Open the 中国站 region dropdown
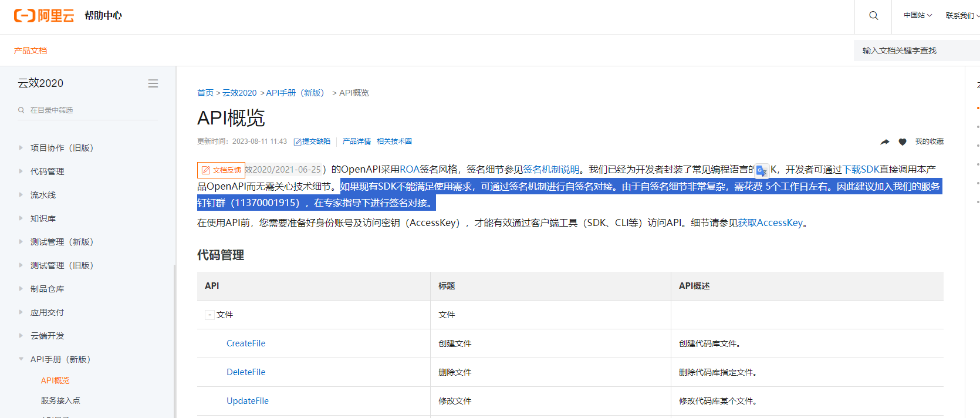Screen dimensions: 980x418 click(x=918, y=15)
